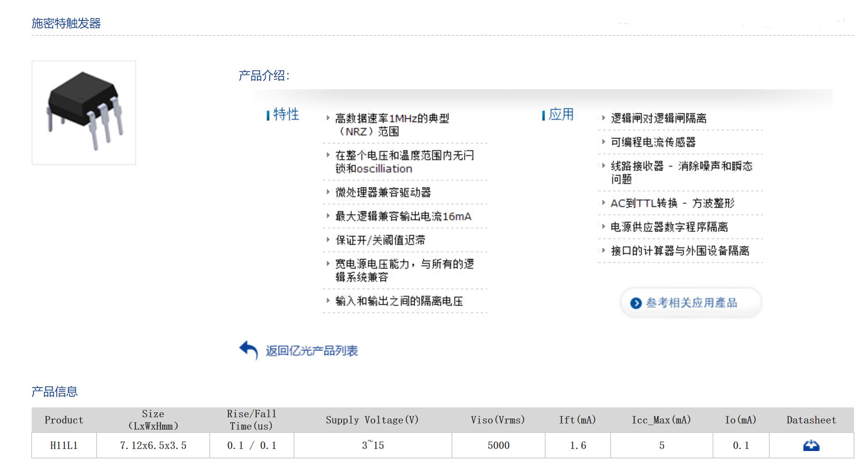Click the Datasheet column header

click(x=811, y=420)
